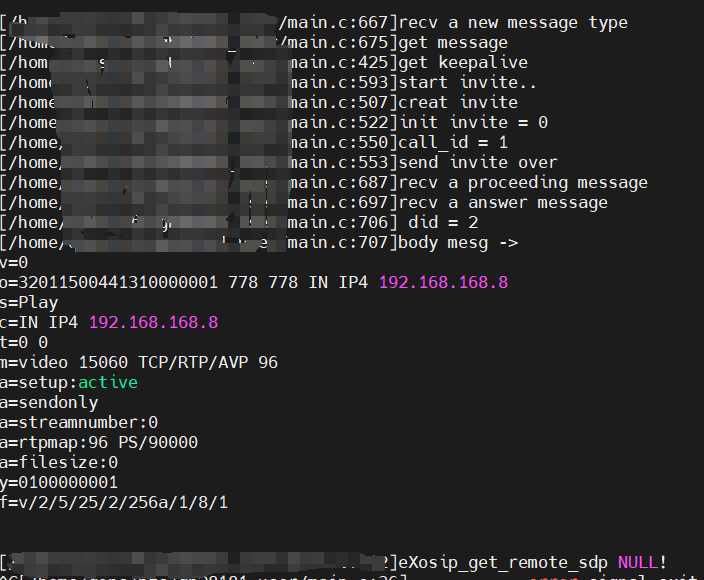
Task: Click 'recv a answer message' line
Action: 503,202
